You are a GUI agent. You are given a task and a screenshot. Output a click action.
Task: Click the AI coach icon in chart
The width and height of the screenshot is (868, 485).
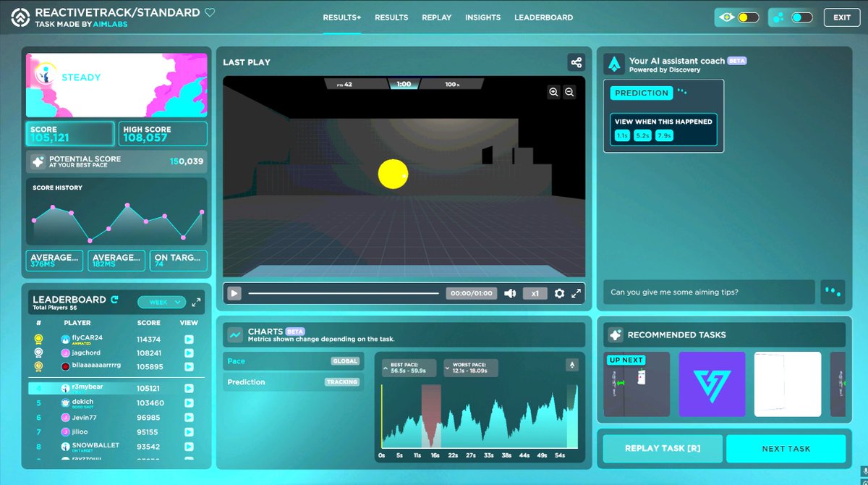[573, 366]
